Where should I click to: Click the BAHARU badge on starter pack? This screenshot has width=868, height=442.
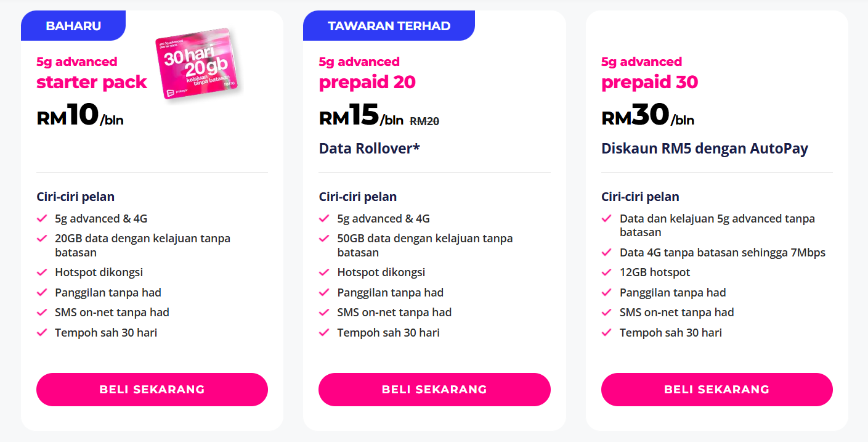[x=73, y=26]
